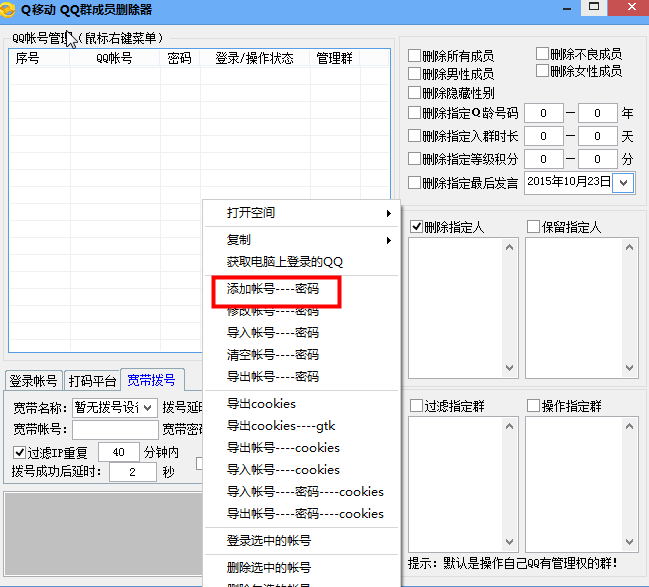The width and height of the screenshot is (649, 587).
Task: Choose 导入帐号----密码 menu entry
Action: [x=301, y=332]
